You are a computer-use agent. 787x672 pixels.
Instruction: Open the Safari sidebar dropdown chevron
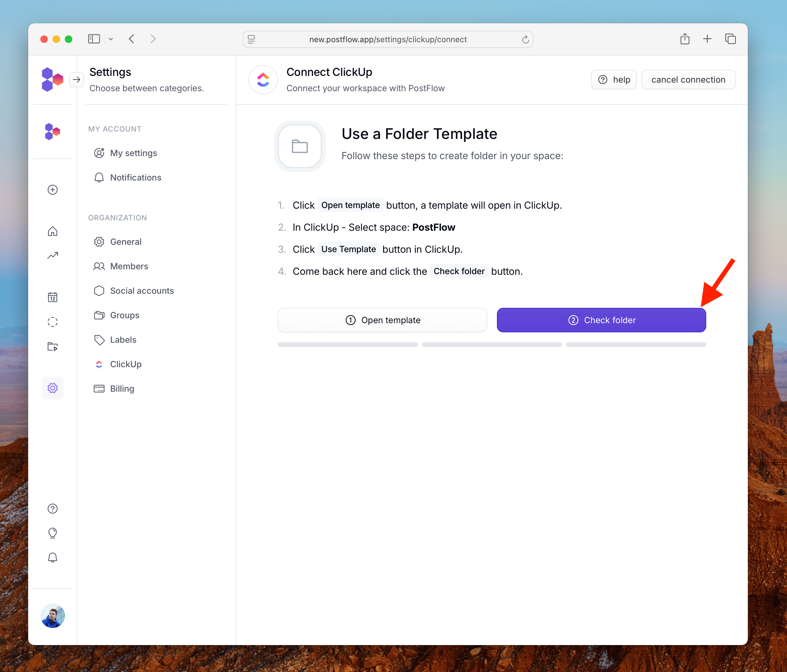click(111, 39)
